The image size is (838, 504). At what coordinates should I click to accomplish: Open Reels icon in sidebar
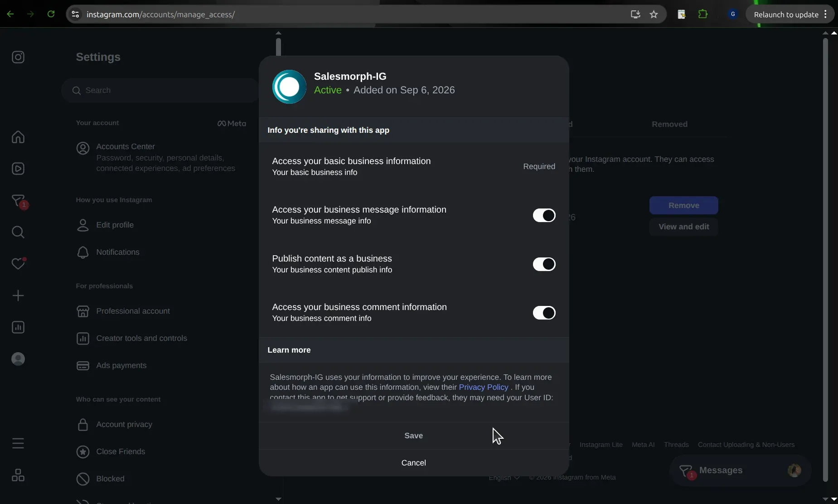click(x=18, y=169)
